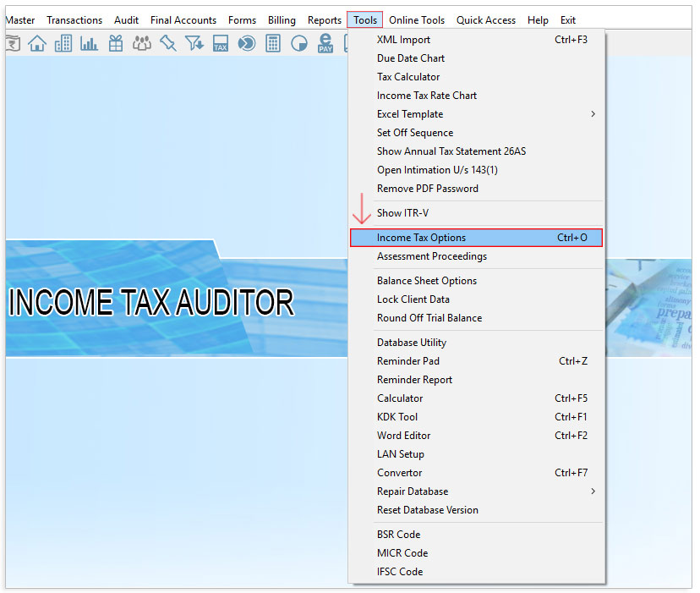
Task: Click Exit in the menu bar
Action: pos(568,20)
